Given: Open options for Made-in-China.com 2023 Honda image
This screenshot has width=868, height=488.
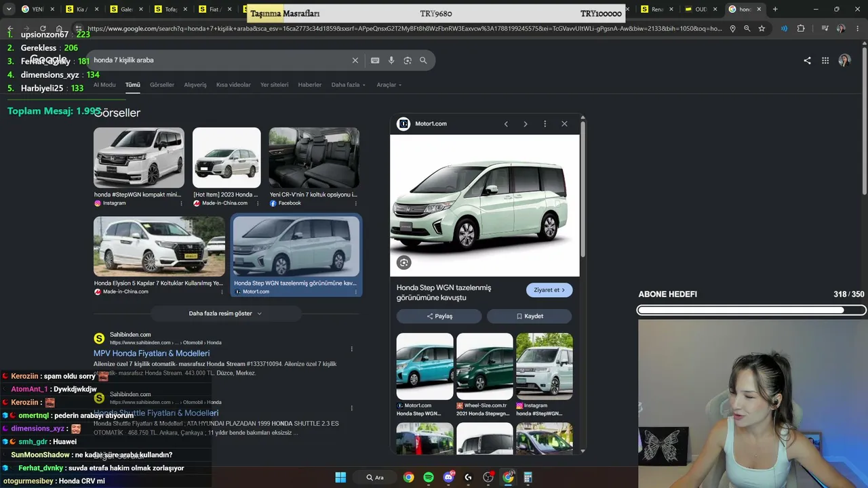Looking at the screenshot, I should [258, 203].
